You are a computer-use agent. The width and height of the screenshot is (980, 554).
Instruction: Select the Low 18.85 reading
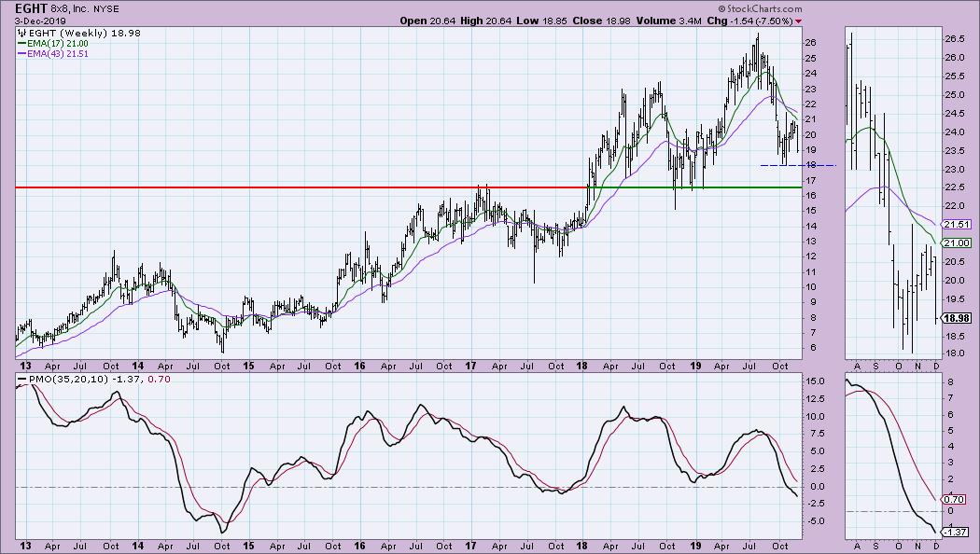tap(542, 21)
